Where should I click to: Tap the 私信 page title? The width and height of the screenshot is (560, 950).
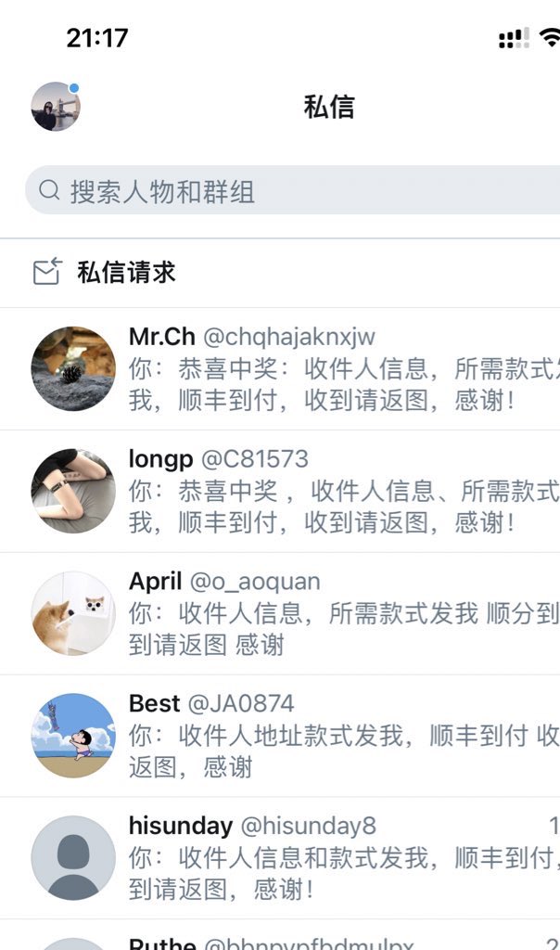(x=329, y=107)
